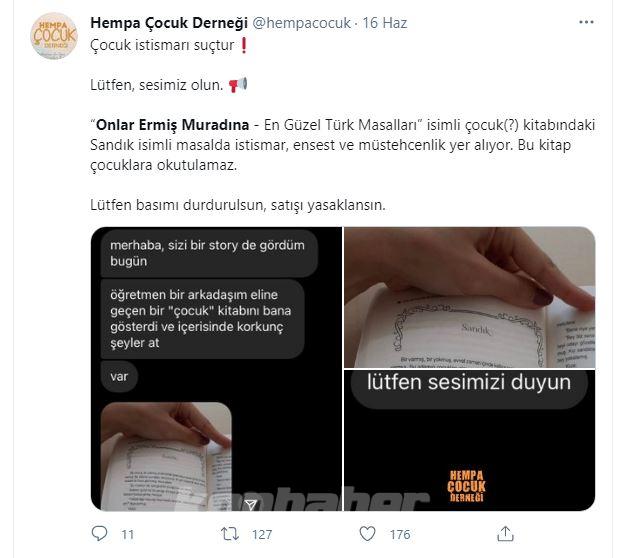Click the paper plane send icon
Viewport: 631px width, 558px height.
[251, 504]
